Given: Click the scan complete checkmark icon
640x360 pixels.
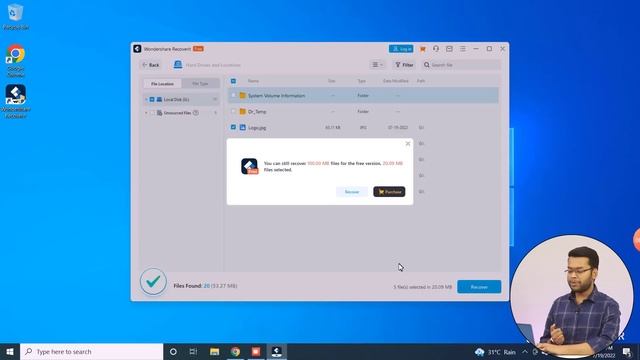Looking at the screenshot, I should coord(153,282).
